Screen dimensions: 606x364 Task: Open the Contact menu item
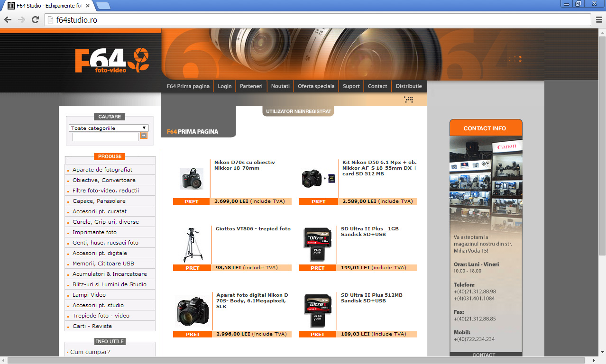click(x=377, y=86)
